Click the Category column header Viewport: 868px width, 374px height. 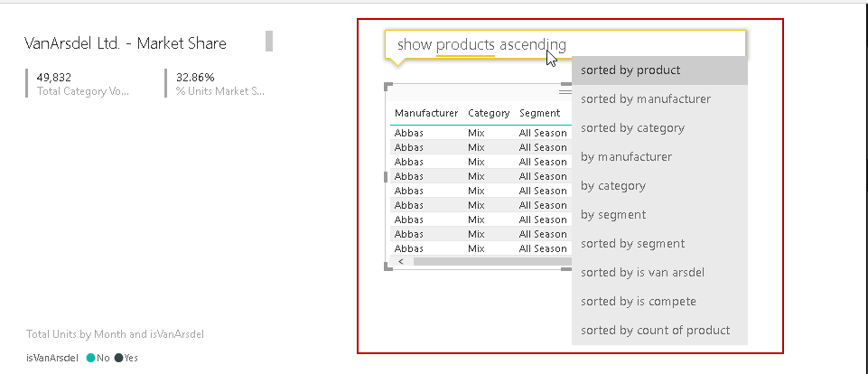pos(489,113)
